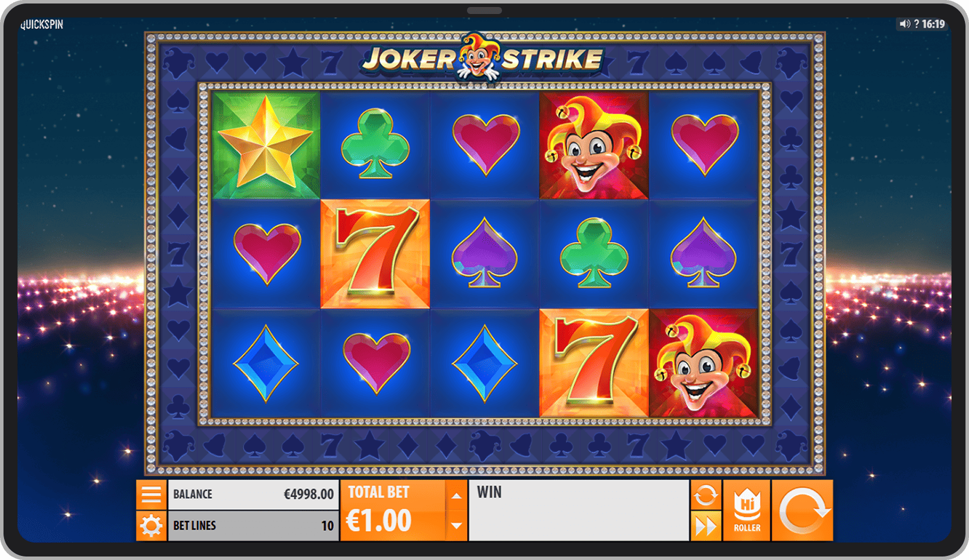Viewport: 969px width, 560px height.
Task: Open the hamburger menu button
Action: click(151, 495)
